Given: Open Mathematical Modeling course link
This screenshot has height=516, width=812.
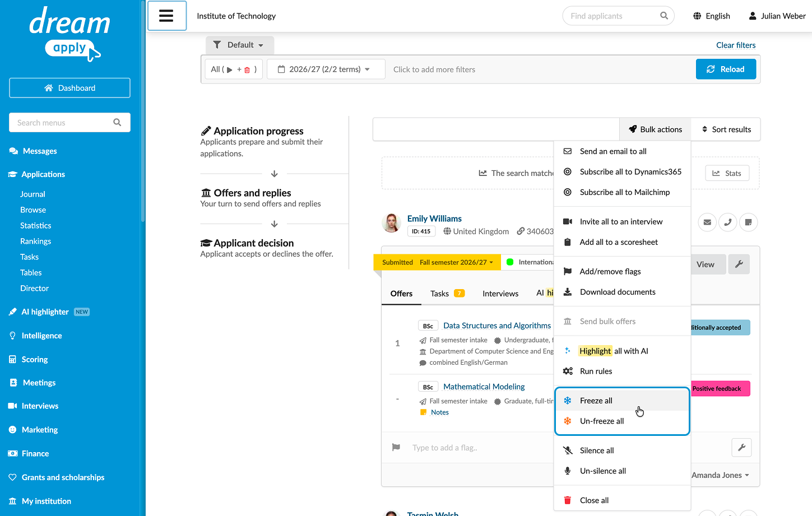Looking at the screenshot, I should [x=484, y=387].
